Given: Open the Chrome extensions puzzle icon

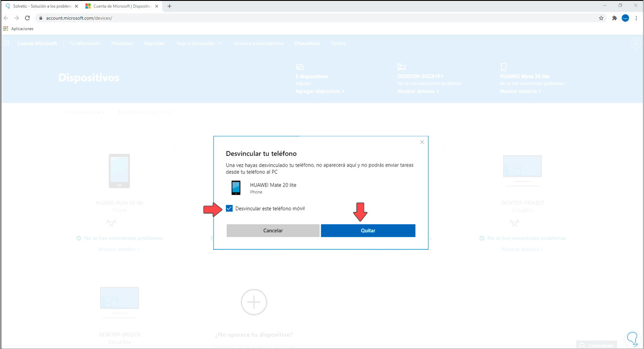Looking at the screenshot, I should point(614,18).
